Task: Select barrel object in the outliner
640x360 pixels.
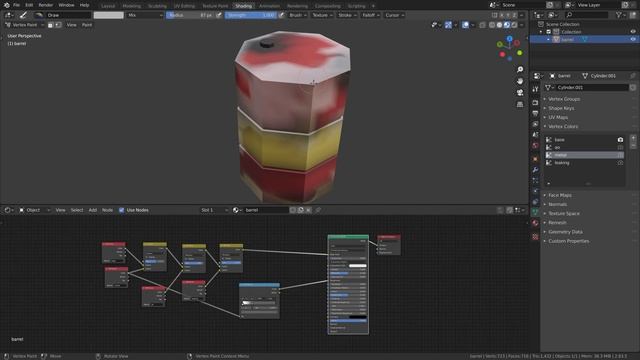Action: [567, 40]
